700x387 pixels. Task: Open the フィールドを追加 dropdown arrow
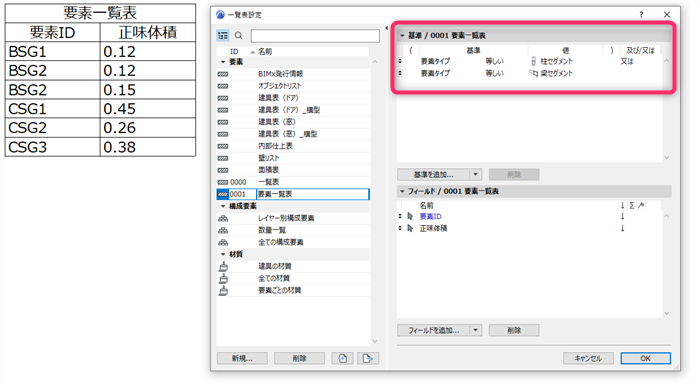tap(475, 330)
